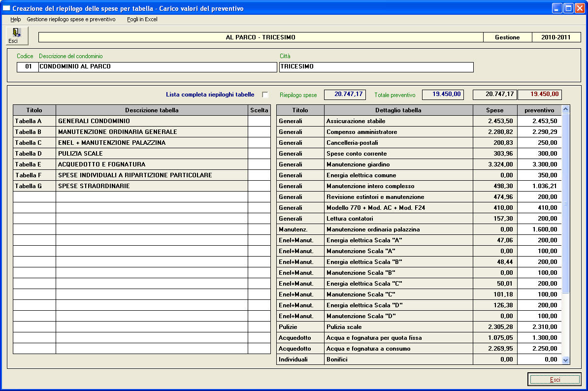Click the blue Totale preventivo value 19.450,00
Image resolution: width=588 pixels, height=391 pixels.
point(443,95)
